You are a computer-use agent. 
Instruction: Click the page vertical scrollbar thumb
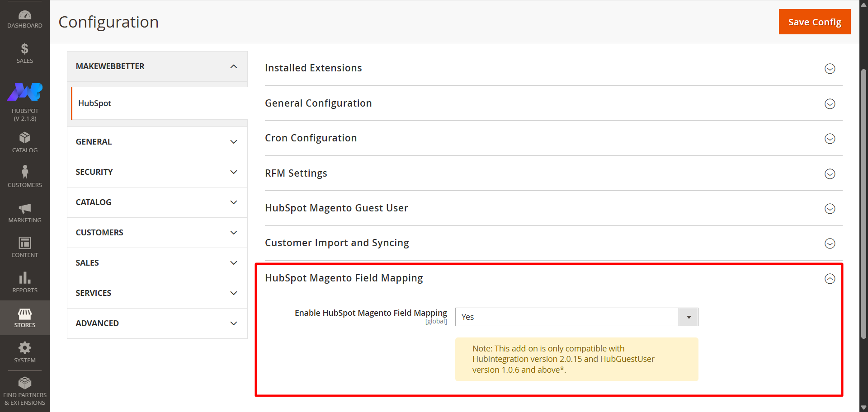[x=863, y=203]
